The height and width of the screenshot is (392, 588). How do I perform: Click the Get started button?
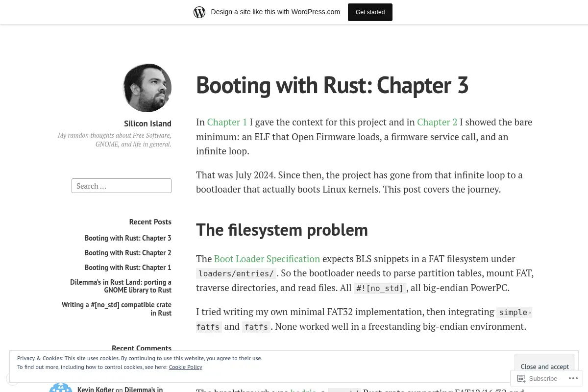(370, 12)
